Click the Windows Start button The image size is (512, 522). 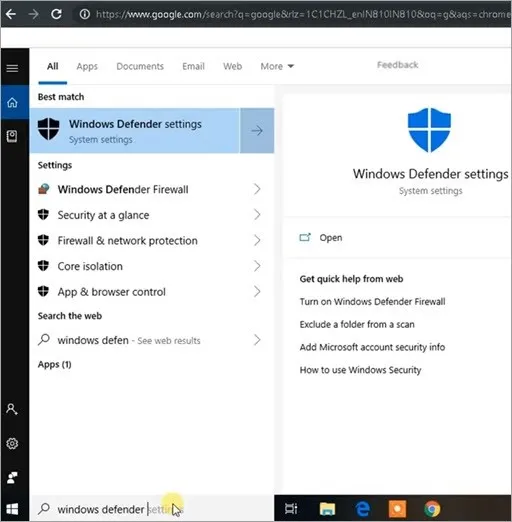12,509
